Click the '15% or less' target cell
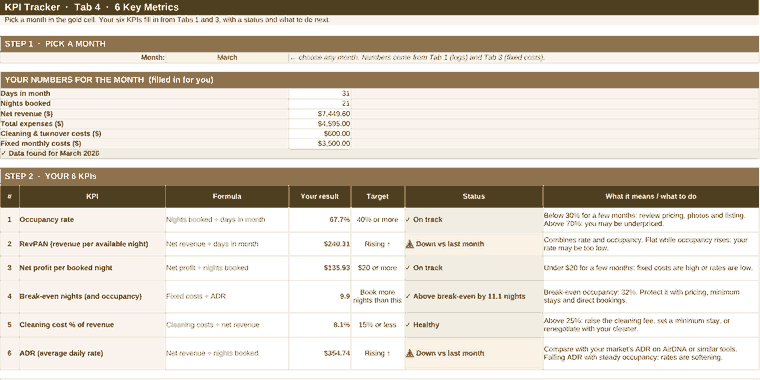The width and height of the screenshot is (760, 380). pyautogui.click(x=378, y=325)
